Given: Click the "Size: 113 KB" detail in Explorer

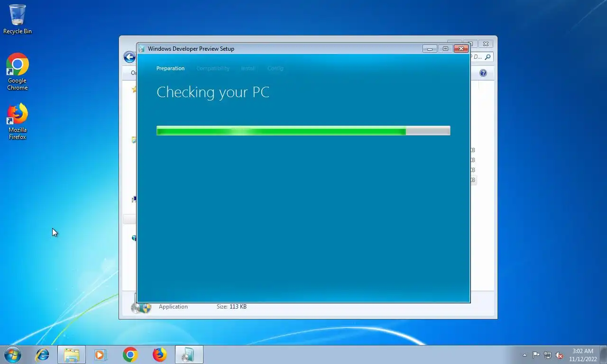Looking at the screenshot, I should 231,307.
